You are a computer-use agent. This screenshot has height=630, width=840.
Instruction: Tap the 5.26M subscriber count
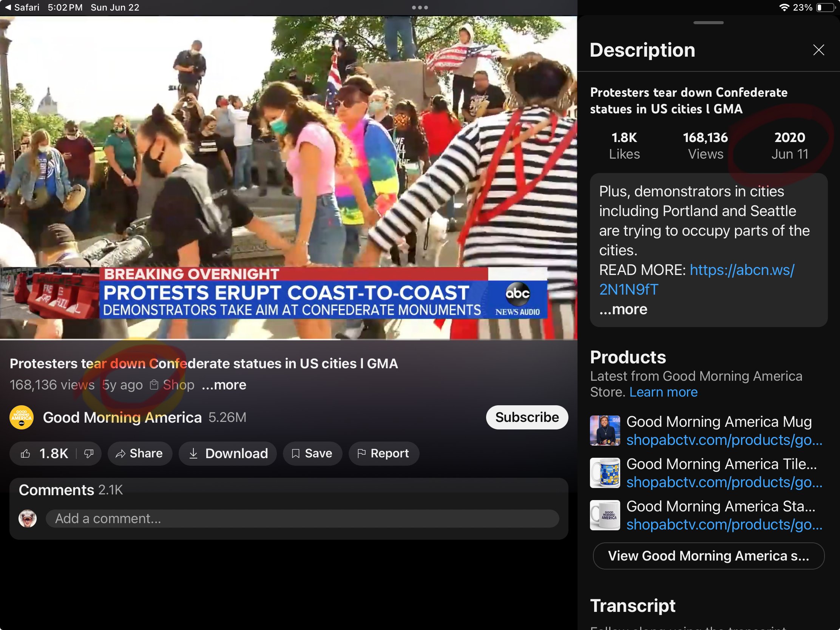(x=227, y=417)
